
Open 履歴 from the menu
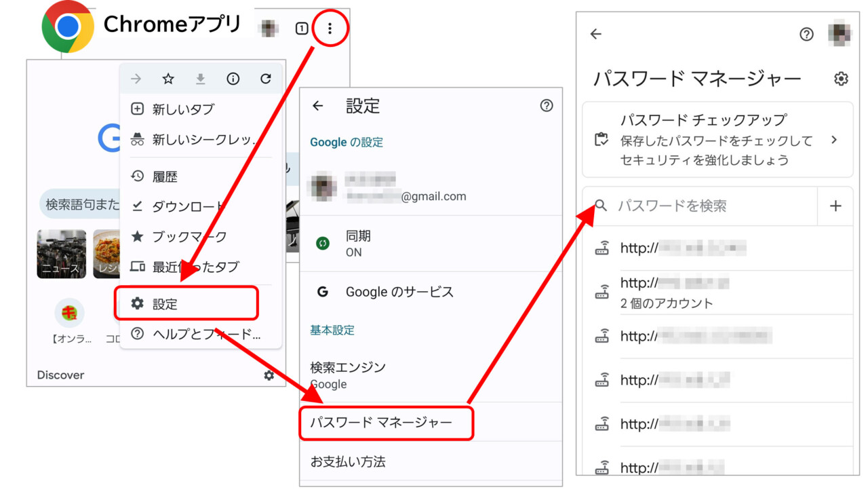(201, 176)
